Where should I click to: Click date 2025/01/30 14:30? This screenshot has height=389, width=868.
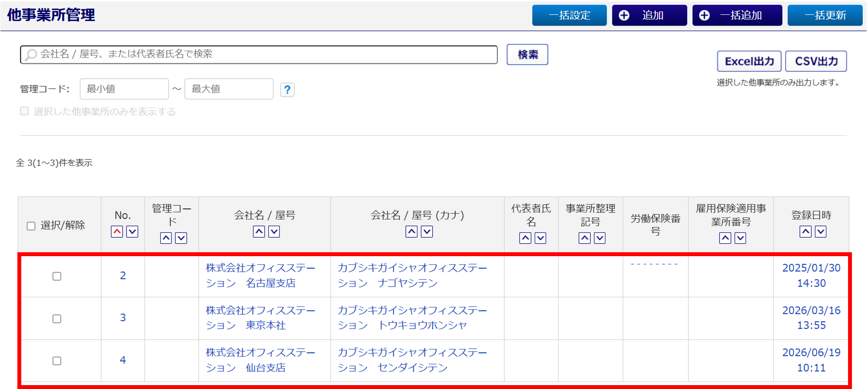pyautogui.click(x=811, y=276)
